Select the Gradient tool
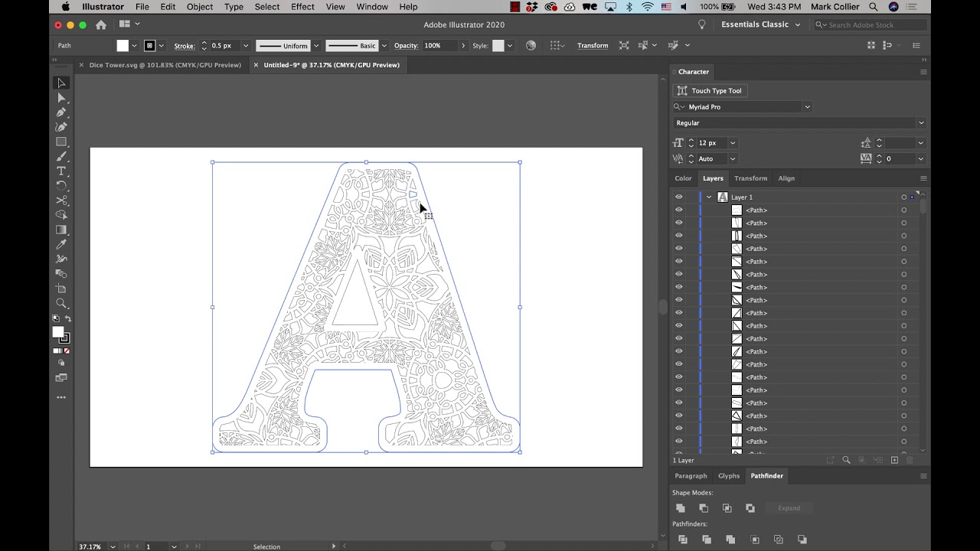 pos(61,230)
